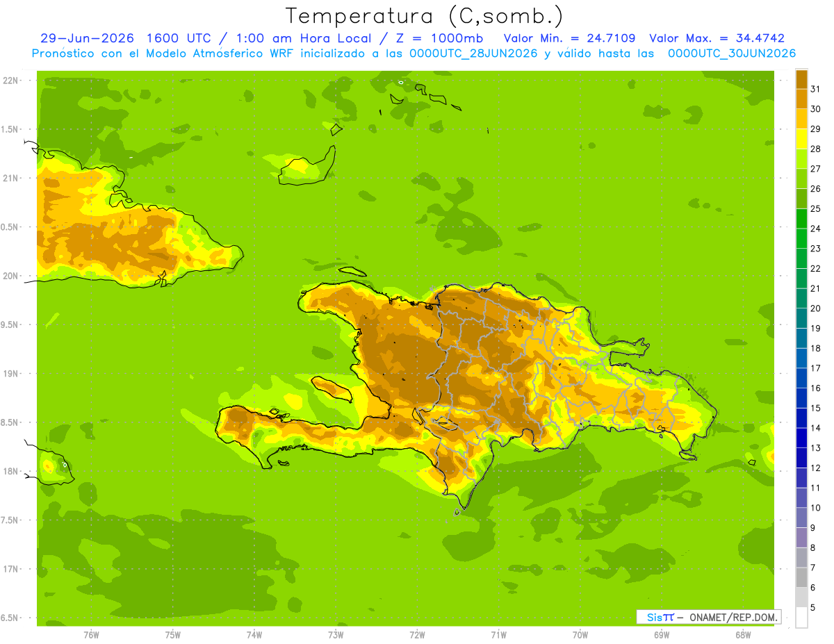Click the 'Valor Max. = 34.4742' reading

(x=717, y=38)
